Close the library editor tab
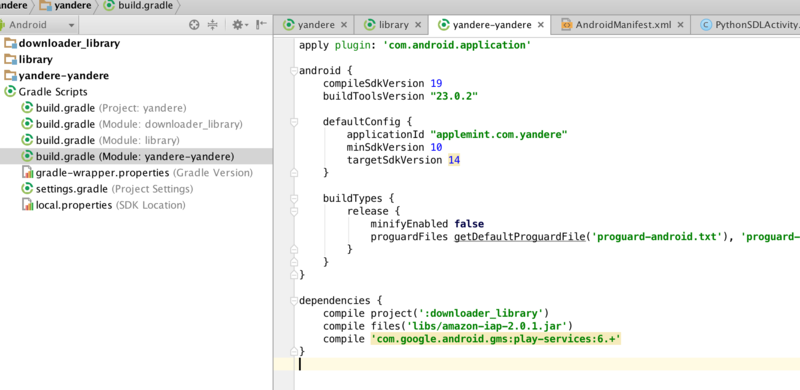The image size is (800, 390). click(x=418, y=25)
